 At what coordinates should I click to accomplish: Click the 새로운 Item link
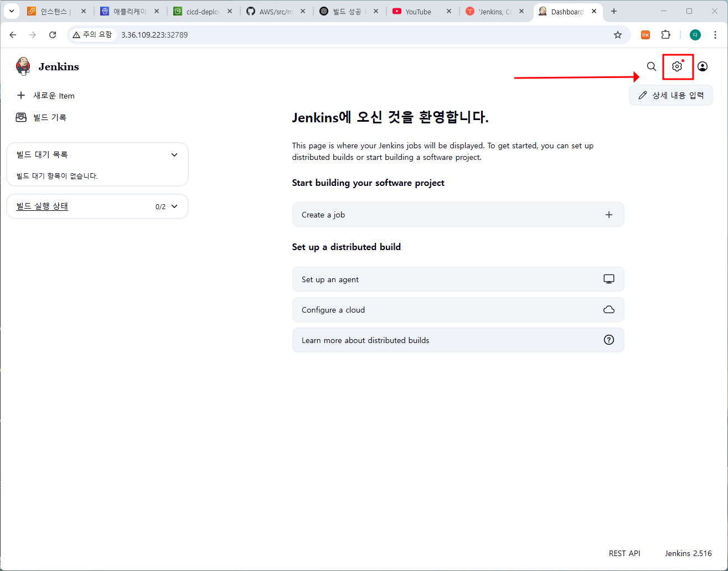click(x=54, y=96)
